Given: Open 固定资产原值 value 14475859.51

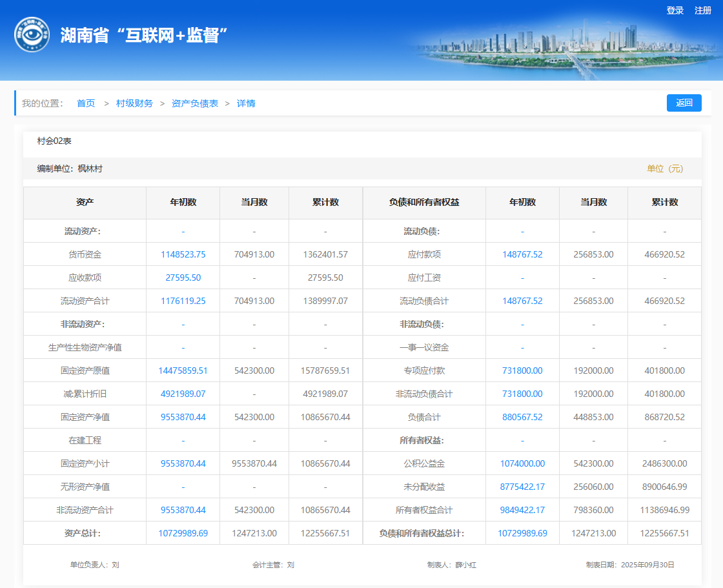Looking at the screenshot, I should (183, 370).
